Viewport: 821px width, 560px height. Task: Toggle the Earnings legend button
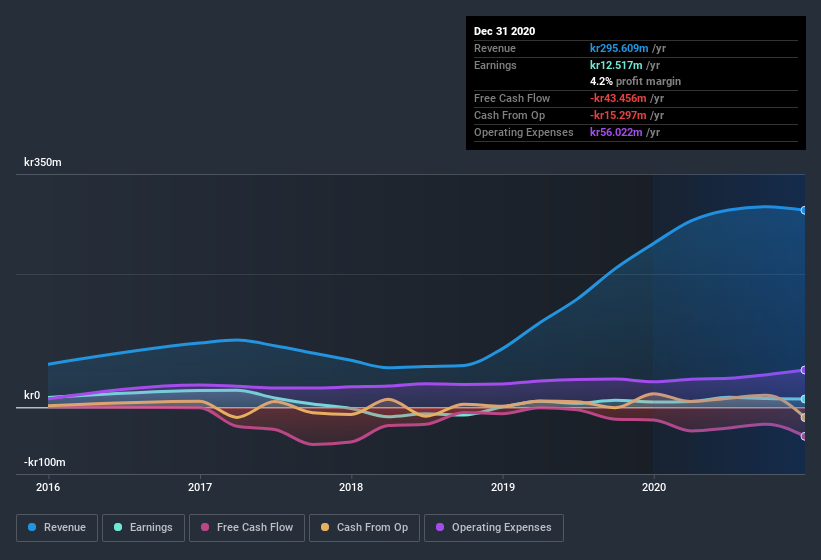click(143, 528)
